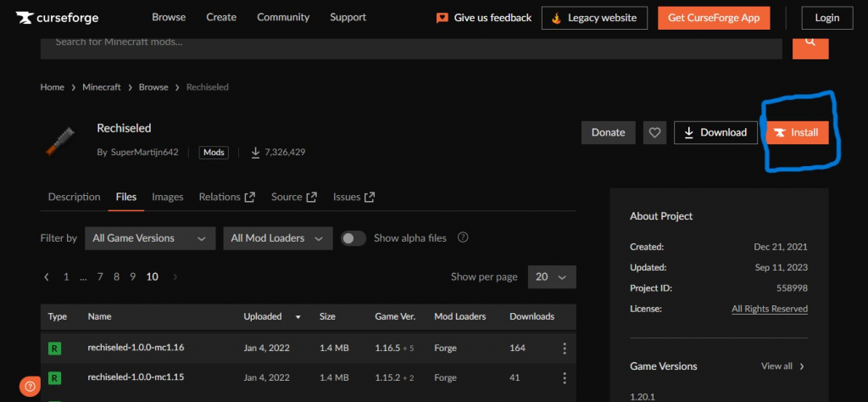The height and width of the screenshot is (402, 868).
Task: Go to page 7
Action: tap(100, 276)
